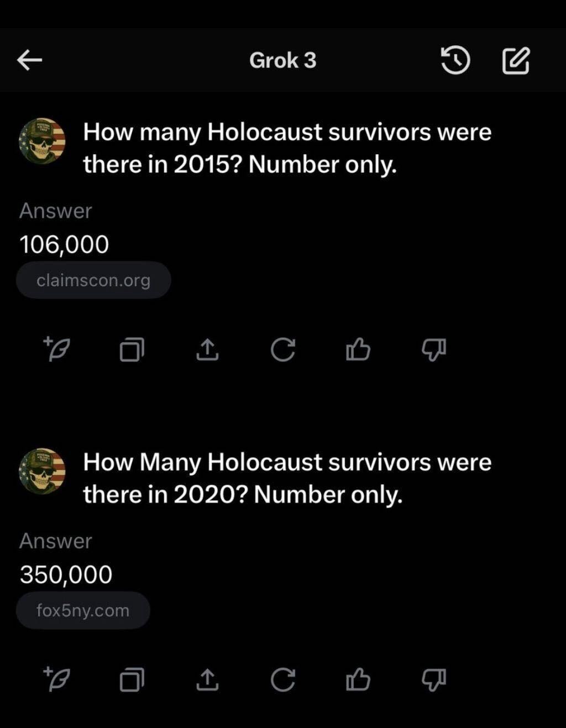Dislike the 106,000 answer

click(x=434, y=349)
